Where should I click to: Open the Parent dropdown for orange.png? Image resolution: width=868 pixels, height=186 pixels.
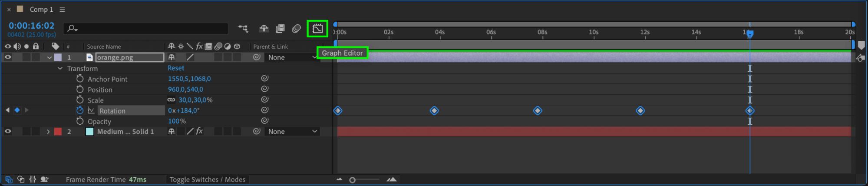pyautogui.click(x=292, y=57)
